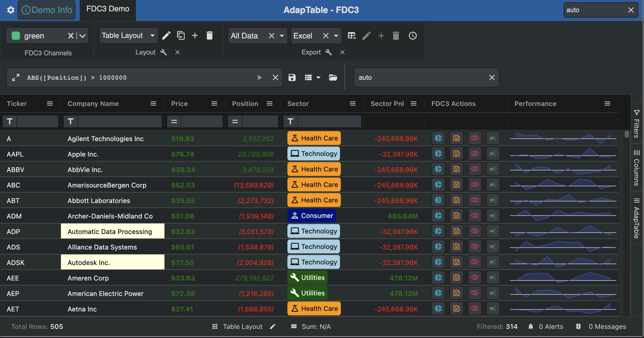Open the Table Layout dropdown

(152, 36)
